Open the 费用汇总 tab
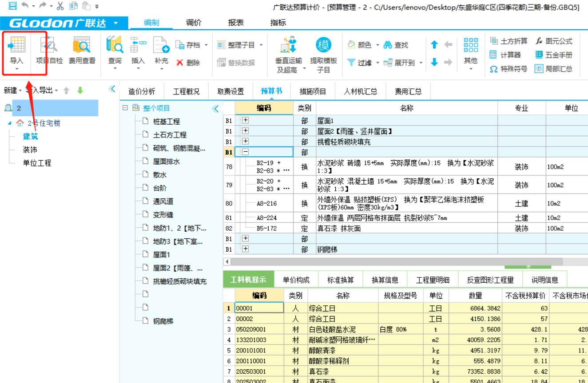The image size is (588, 383). pos(408,91)
